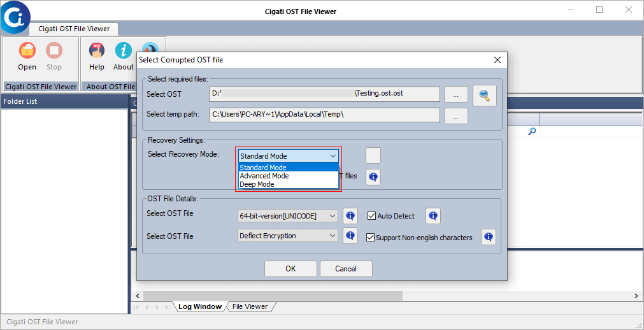Click the search OST magnifier button
Viewport: 644px width, 330px height.
click(485, 96)
